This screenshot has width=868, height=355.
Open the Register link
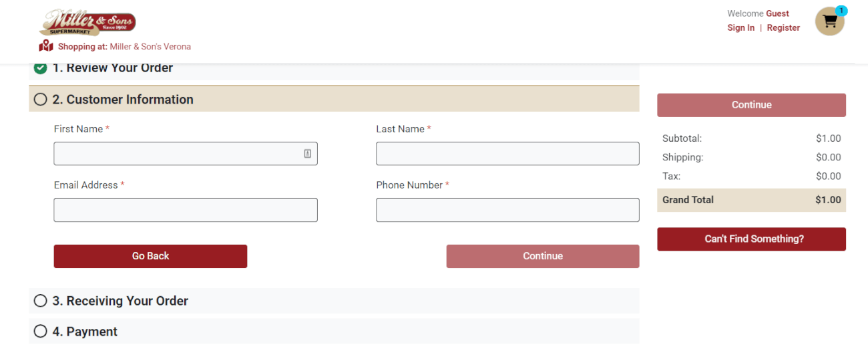(x=783, y=28)
